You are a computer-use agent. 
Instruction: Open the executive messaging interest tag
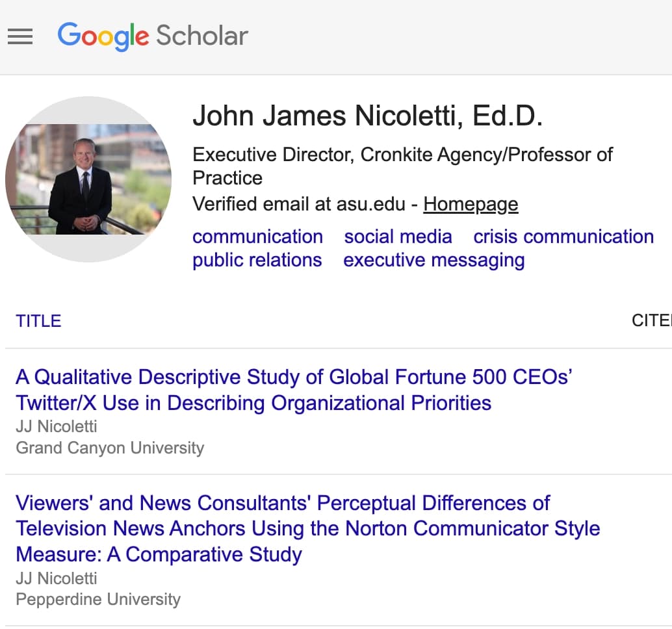[433, 260]
